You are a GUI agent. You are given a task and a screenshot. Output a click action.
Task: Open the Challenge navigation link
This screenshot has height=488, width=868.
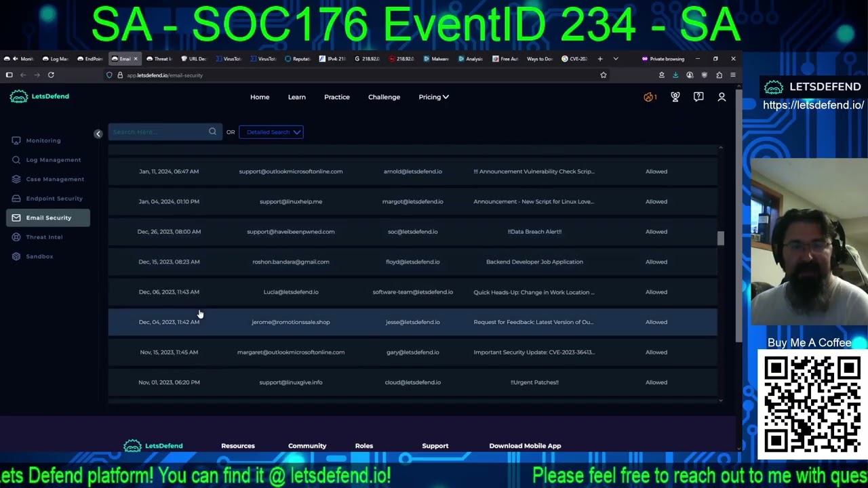[384, 97]
